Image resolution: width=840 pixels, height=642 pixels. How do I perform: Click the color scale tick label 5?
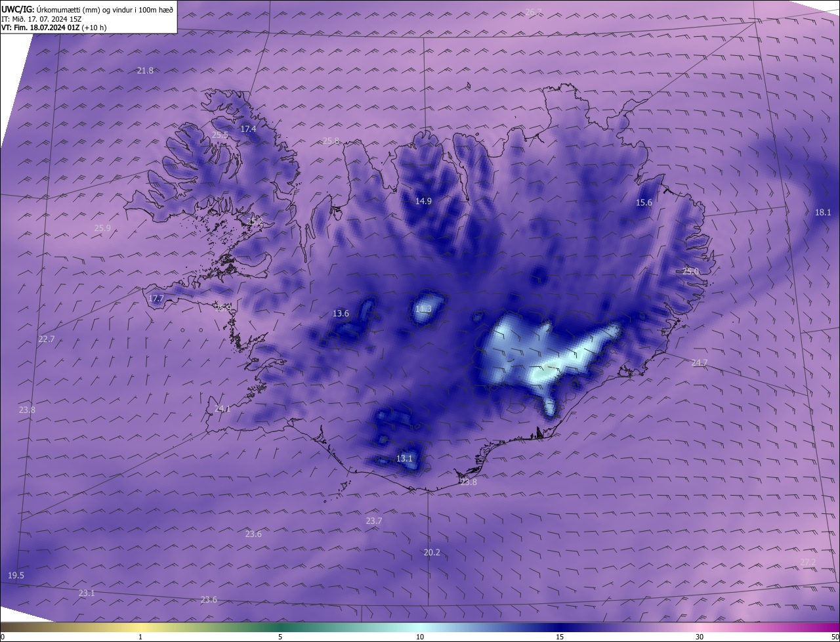click(x=280, y=637)
